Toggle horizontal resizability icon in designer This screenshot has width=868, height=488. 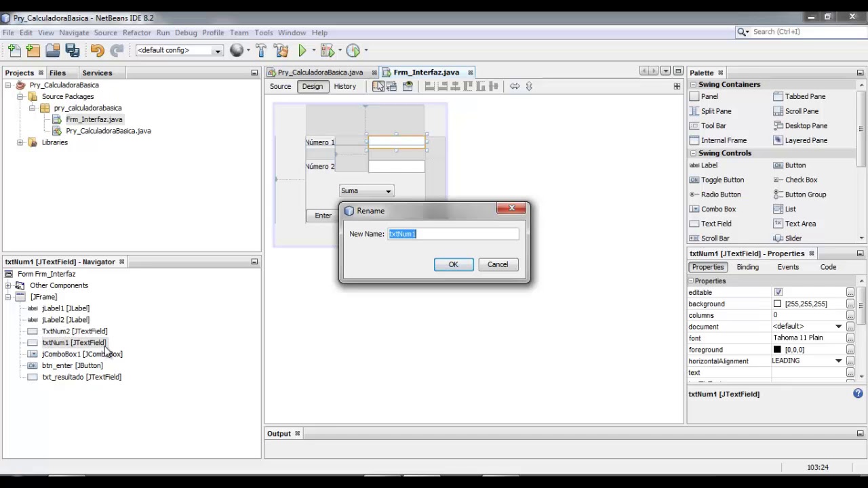coord(515,86)
